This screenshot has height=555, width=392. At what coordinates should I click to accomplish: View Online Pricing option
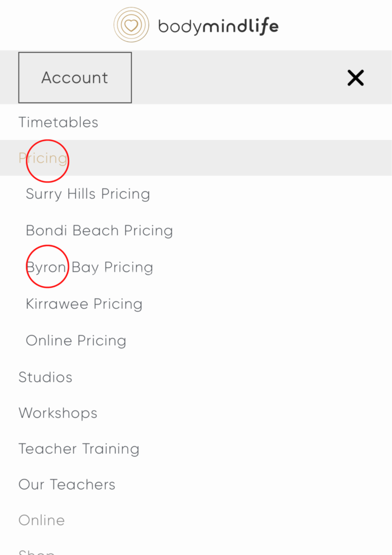76,341
